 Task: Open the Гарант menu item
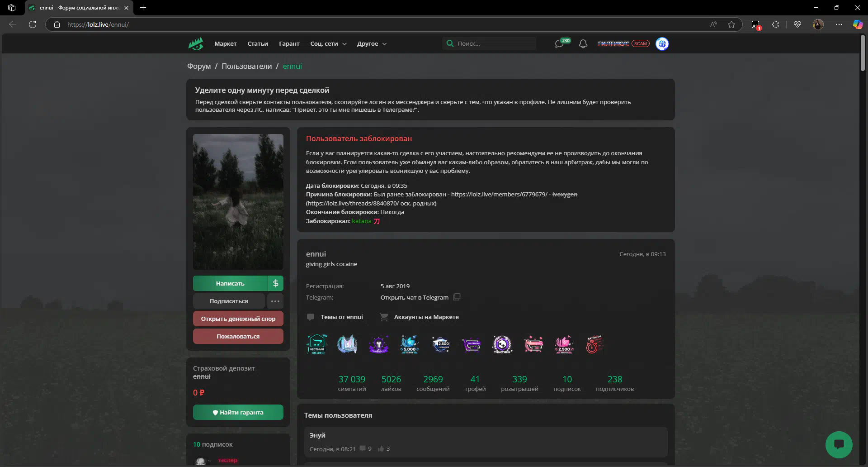(x=289, y=44)
